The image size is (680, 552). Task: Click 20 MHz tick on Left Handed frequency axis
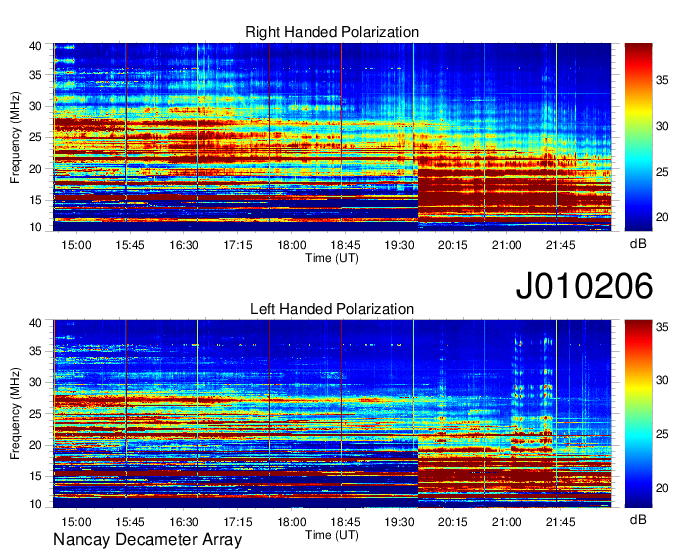pos(35,445)
